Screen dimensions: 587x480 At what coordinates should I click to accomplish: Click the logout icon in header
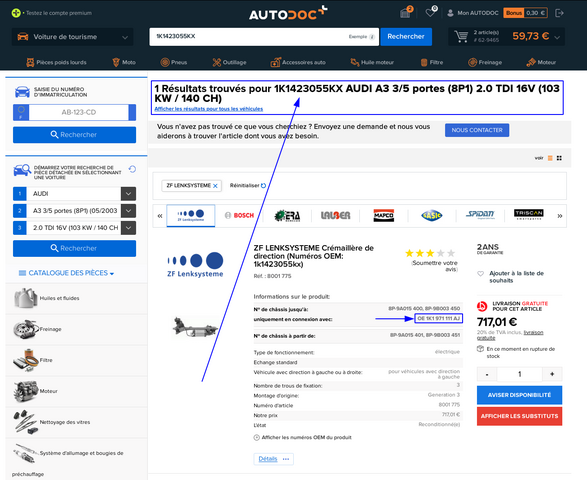pos(559,13)
